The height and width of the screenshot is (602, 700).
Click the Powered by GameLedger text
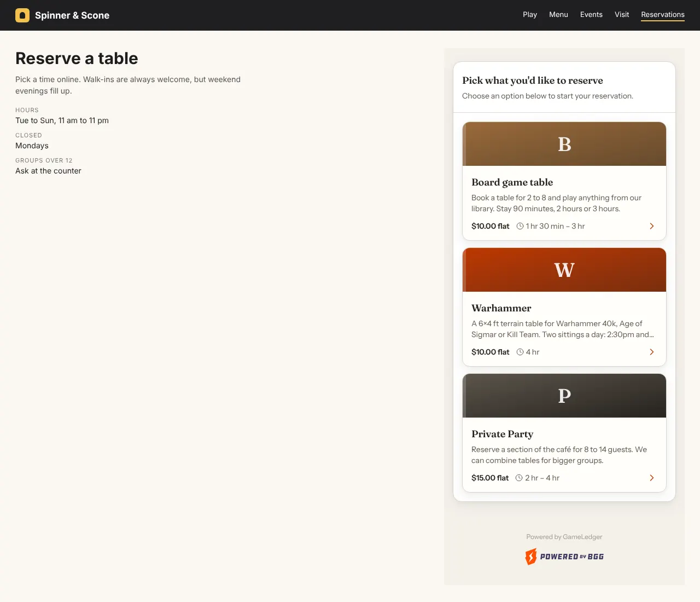pyautogui.click(x=564, y=537)
